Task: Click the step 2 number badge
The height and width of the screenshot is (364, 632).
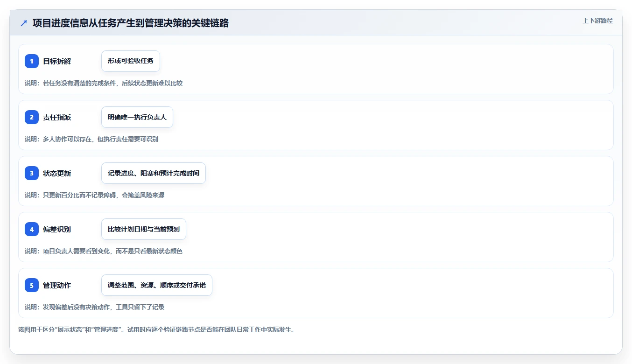Action: point(32,117)
